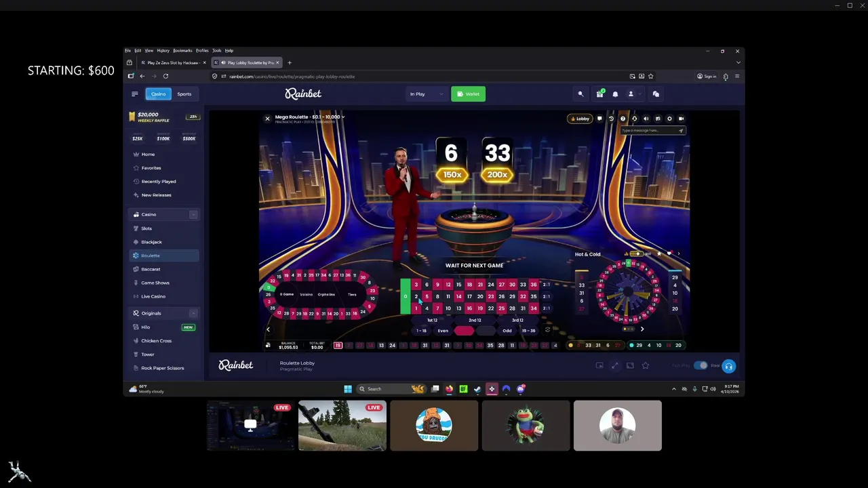This screenshot has height=488, width=868.
Task: Select Tiers on the racetrack
Action: 352,294
